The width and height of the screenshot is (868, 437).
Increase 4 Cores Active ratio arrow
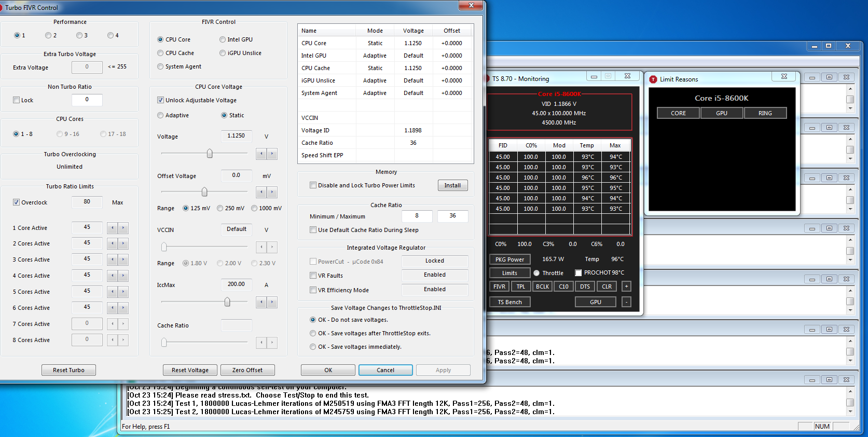tap(123, 276)
